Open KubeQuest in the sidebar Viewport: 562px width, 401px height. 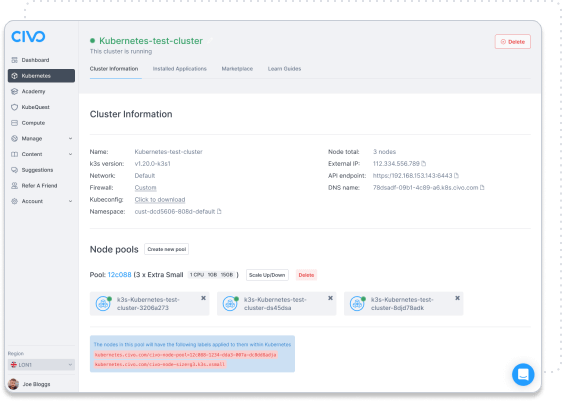30,107
